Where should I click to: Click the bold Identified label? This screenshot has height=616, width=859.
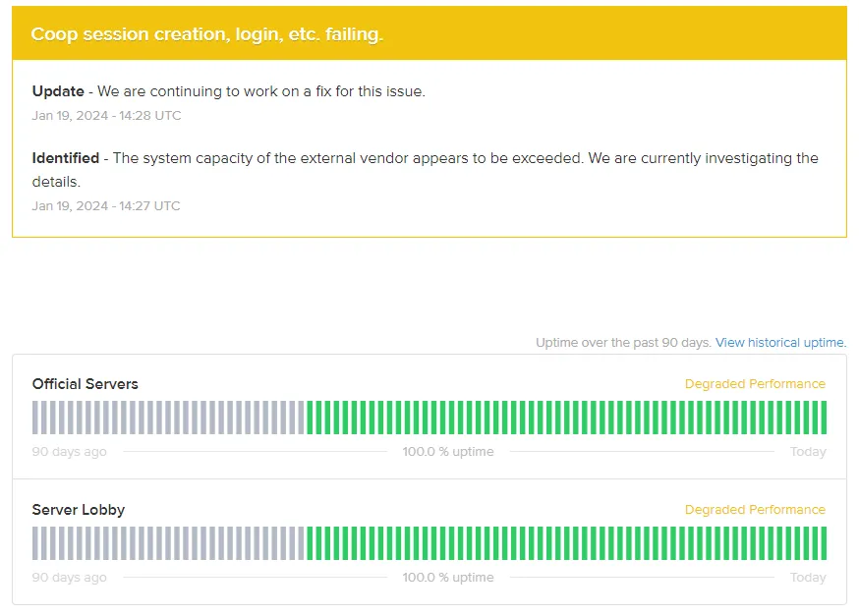[66, 158]
